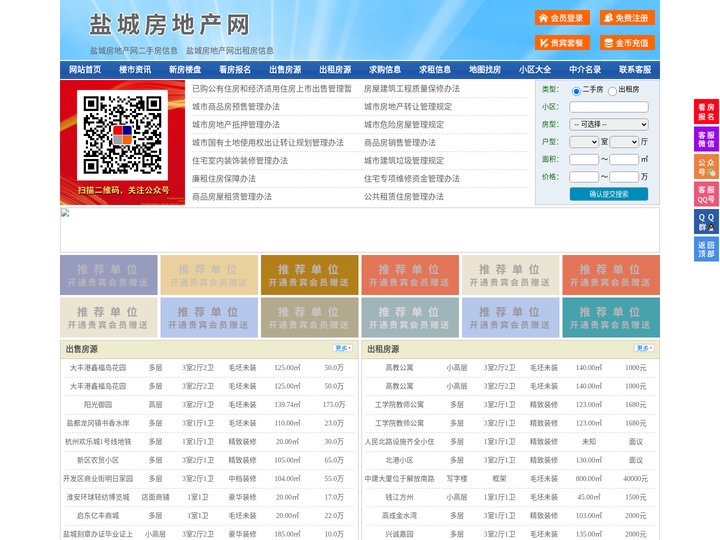The width and height of the screenshot is (720, 540).
Task: Click 更多 in the 出租房源 section header
Action: point(644,349)
